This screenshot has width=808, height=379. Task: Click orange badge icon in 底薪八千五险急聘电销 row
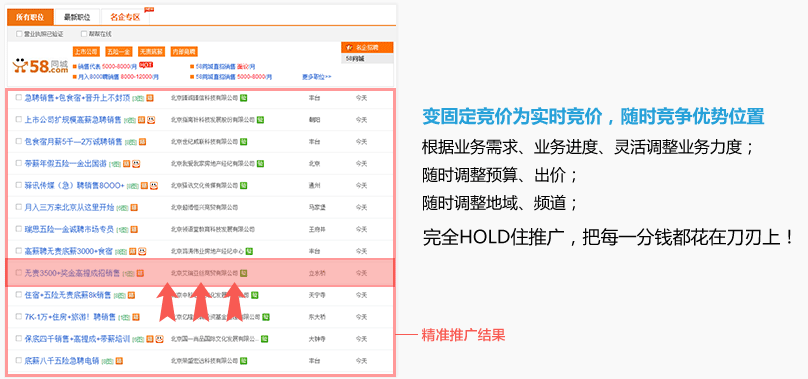tap(119, 360)
